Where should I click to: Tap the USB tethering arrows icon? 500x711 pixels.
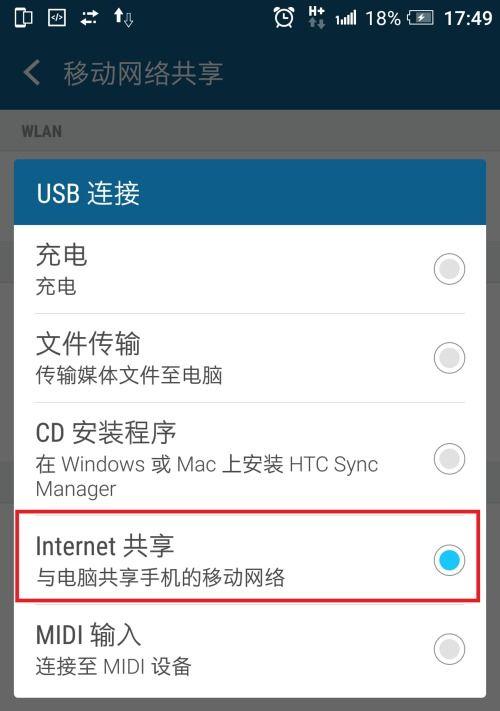(89, 18)
